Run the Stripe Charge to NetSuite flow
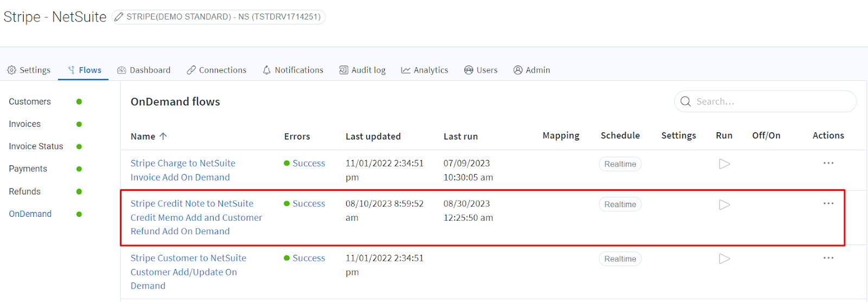 tap(724, 164)
